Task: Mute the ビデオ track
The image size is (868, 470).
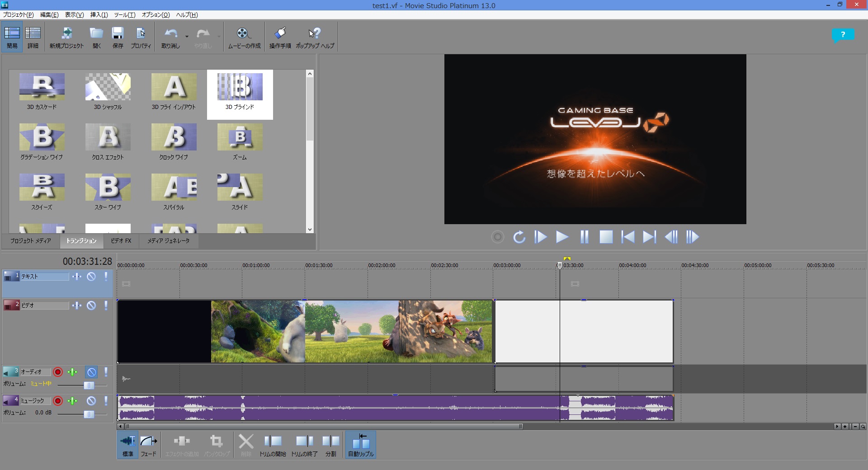Action: coord(91,305)
